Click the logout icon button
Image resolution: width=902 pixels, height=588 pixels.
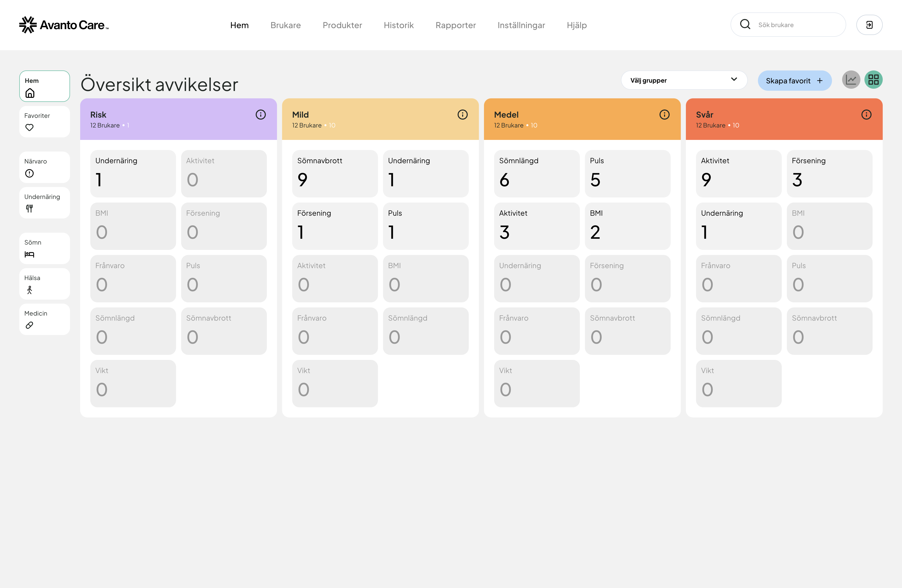click(870, 25)
